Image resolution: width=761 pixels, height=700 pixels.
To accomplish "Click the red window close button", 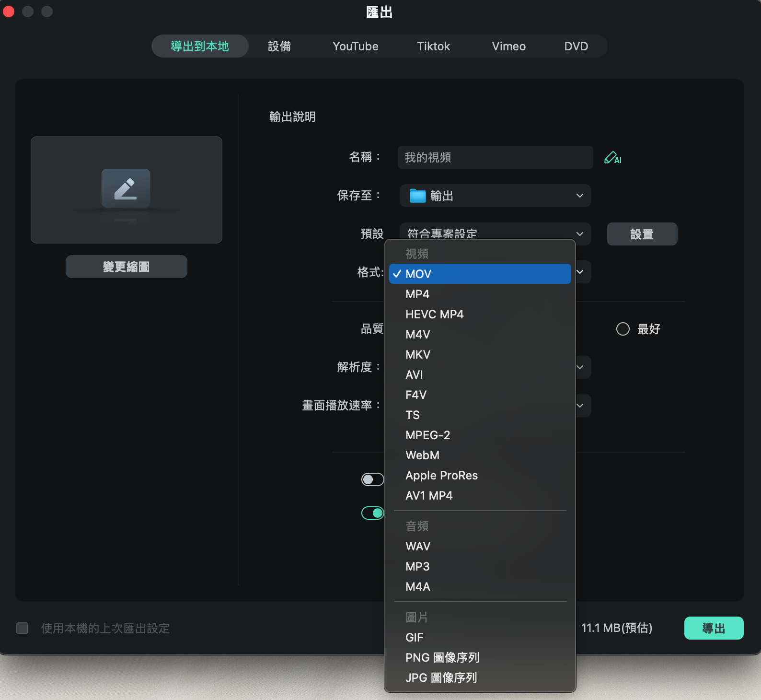I will click(9, 12).
